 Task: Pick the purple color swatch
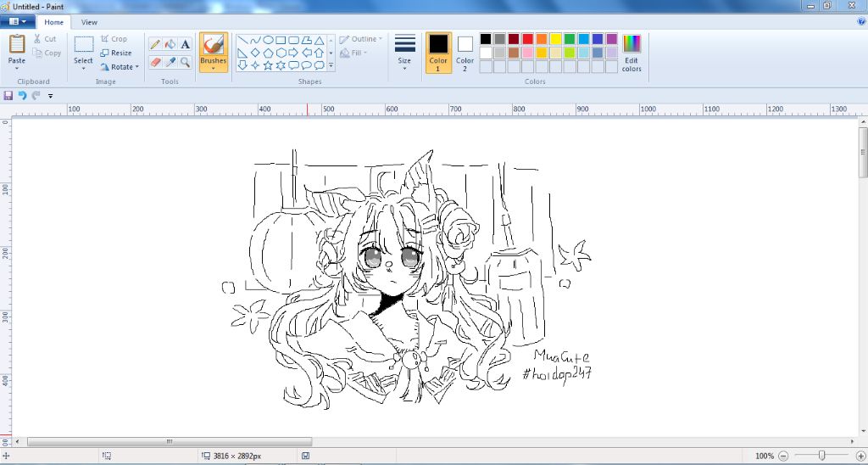coord(612,39)
